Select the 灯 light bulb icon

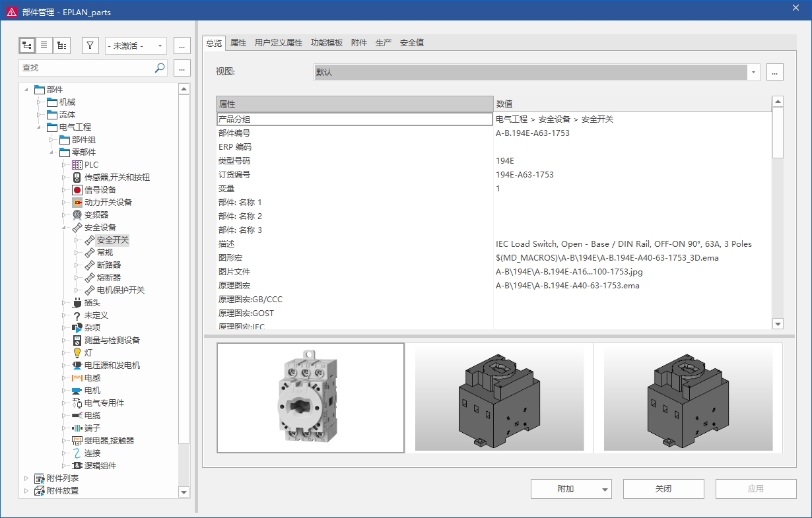[77, 353]
